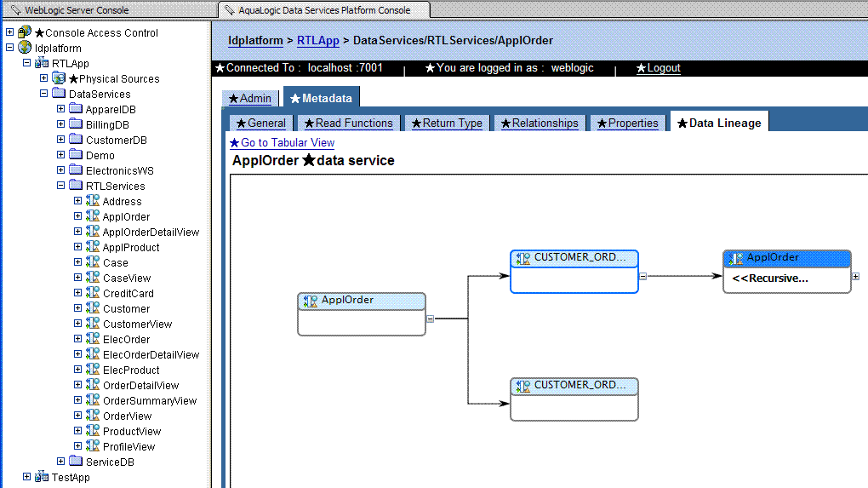Click the Console Access Control users icon

click(x=25, y=32)
